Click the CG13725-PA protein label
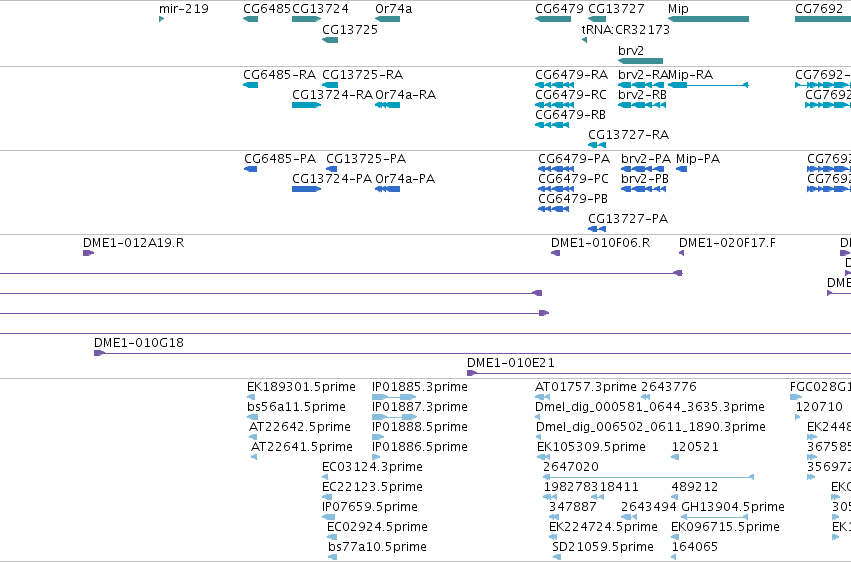This screenshot has height=562, width=851. [x=366, y=158]
